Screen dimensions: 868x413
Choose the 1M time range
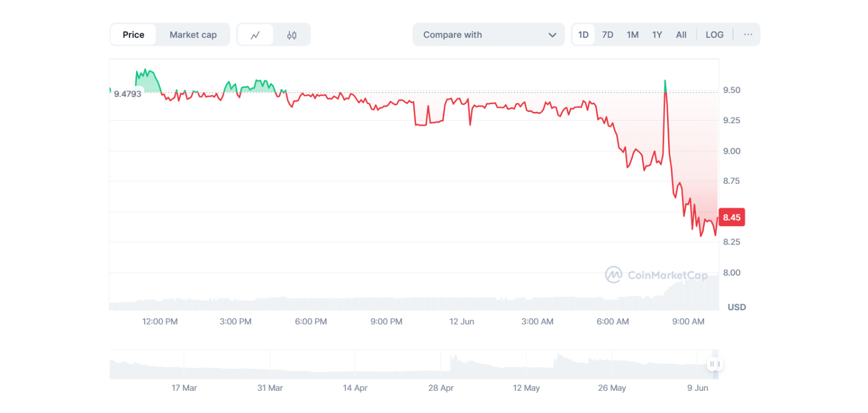tap(632, 35)
